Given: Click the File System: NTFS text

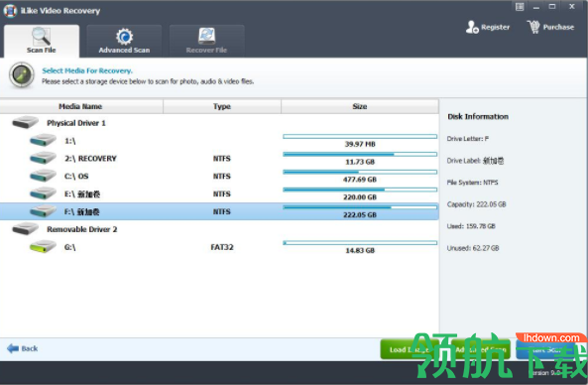Looking at the screenshot, I should coord(472,183).
